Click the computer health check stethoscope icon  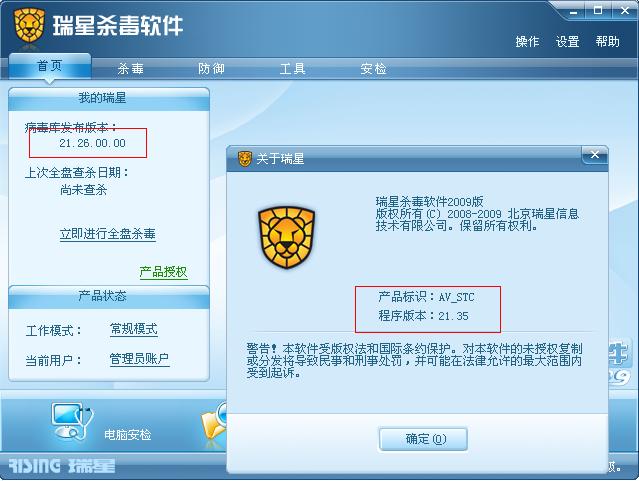[x=72, y=421]
